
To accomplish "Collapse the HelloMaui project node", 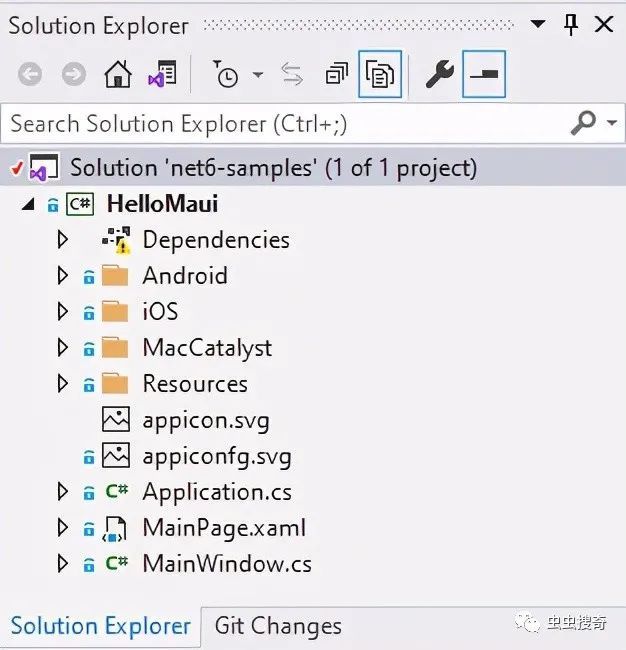I will pos(27,204).
